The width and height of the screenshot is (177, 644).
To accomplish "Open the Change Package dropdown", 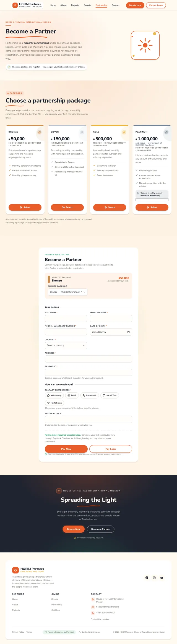I will pyautogui.click(x=67, y=292).
